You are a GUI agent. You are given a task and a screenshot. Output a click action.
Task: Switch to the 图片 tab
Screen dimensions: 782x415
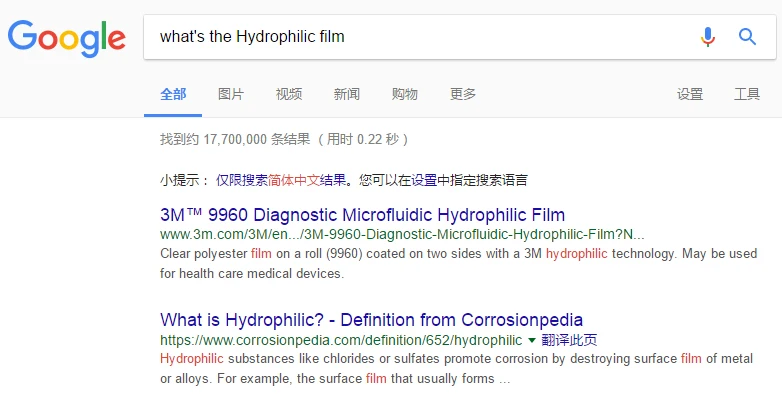(x=231, y=94)
